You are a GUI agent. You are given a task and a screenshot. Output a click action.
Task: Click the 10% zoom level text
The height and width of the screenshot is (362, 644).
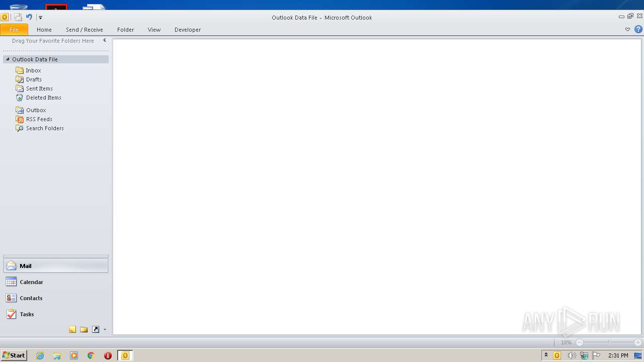tap(566, 342)
